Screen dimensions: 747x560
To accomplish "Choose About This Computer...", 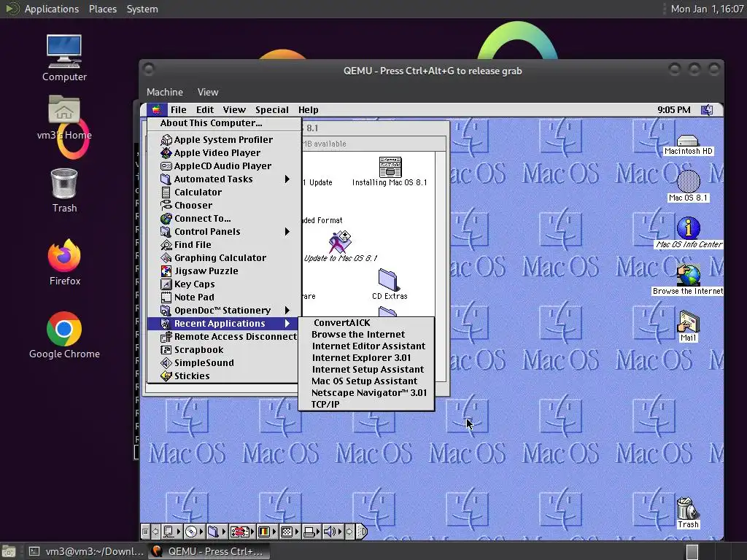I will click(211, 122).
